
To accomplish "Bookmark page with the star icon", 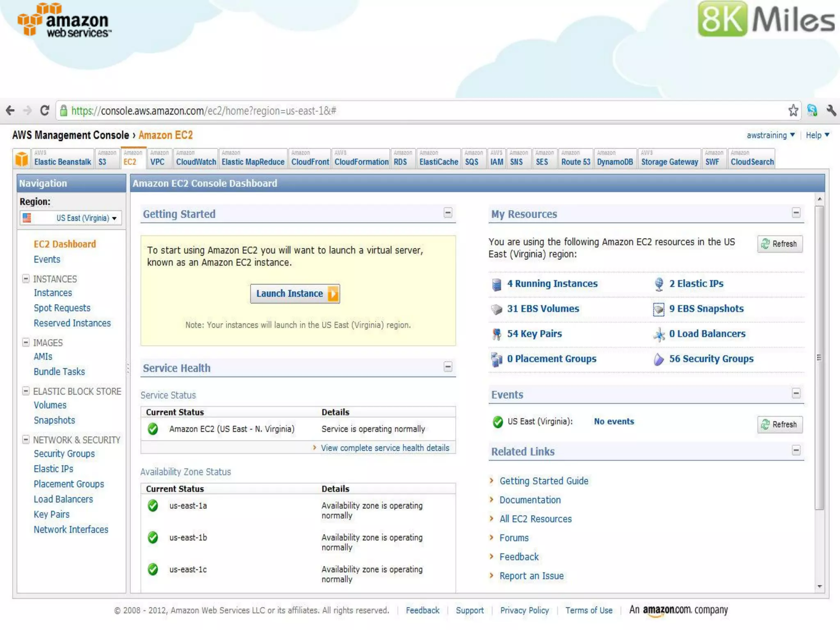I will click(x=793, y=110).
